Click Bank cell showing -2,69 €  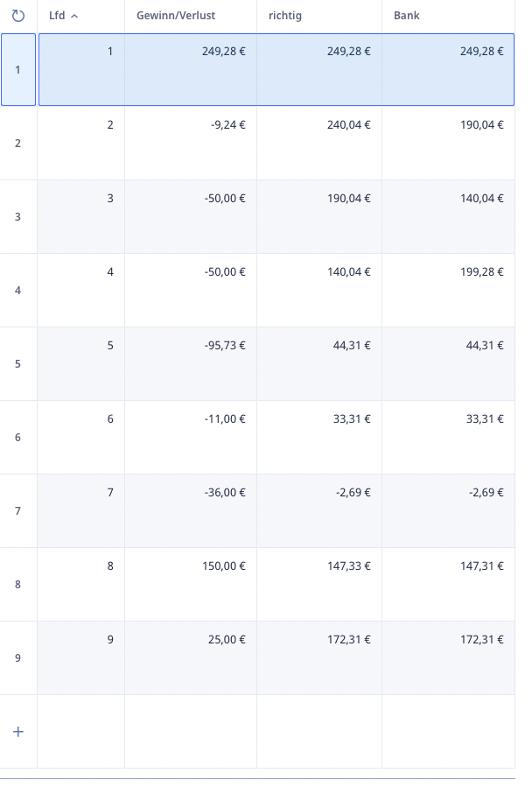(x=448, y=510)
